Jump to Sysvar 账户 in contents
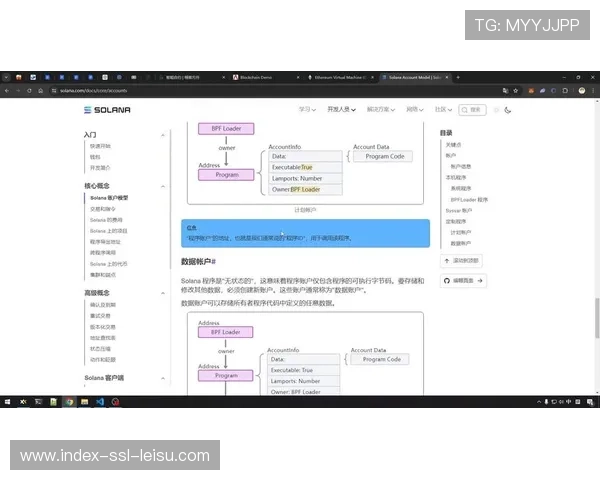Image resolution: width=600 pixels, height=480 pixels. tap(459, 211)
